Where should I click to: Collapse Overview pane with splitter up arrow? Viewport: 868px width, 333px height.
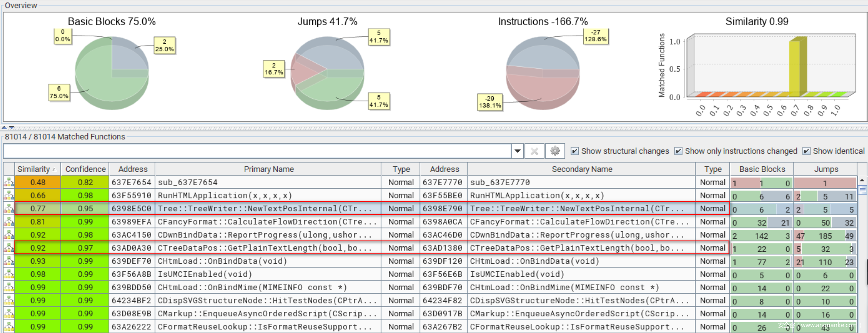(4, 128)
